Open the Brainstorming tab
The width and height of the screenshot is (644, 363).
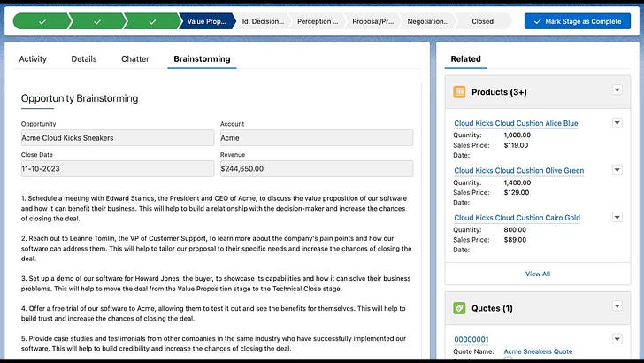202,58
